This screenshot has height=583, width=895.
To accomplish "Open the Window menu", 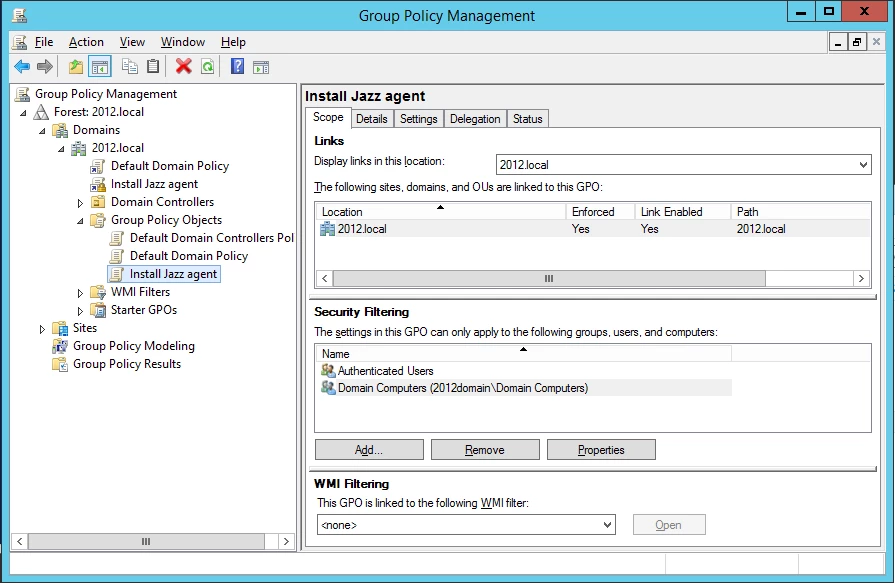I will click(x=183, y=42).
